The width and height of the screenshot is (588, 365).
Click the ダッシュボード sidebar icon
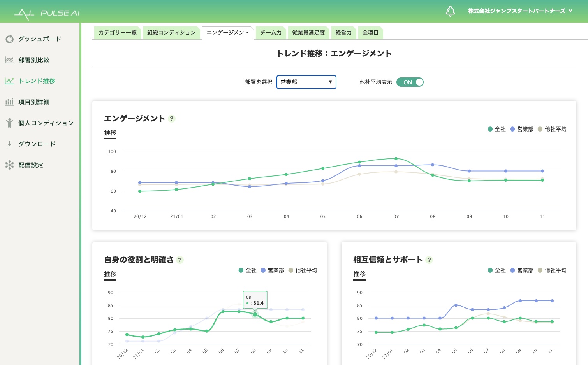pyautogui.click(x=10, y=39)
